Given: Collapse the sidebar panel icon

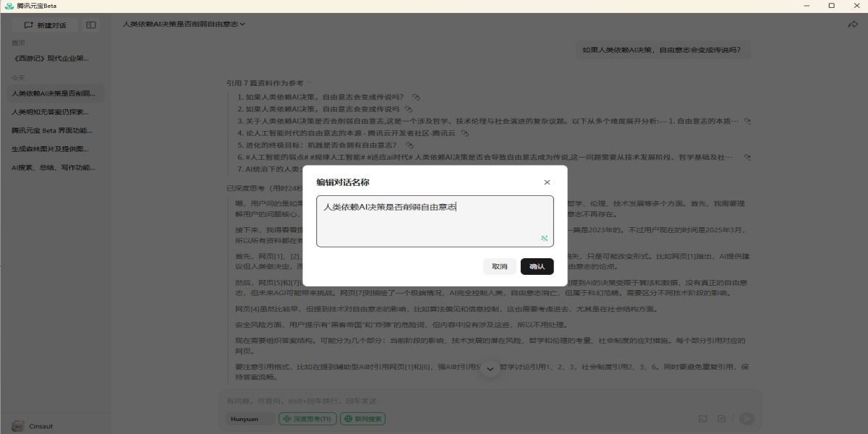Looking at the screenshot, I should pyautogui.click(x=91, y=25).
